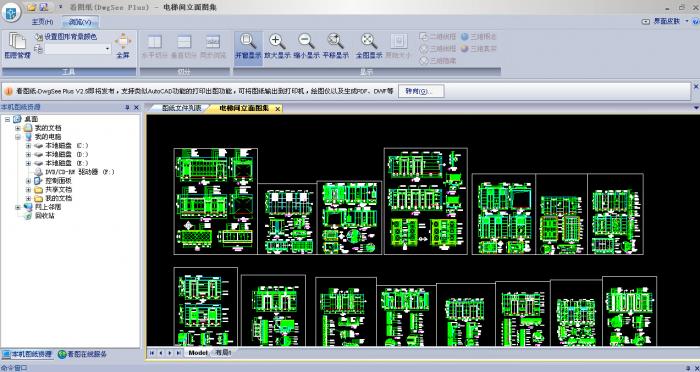Click the button at end of notification bar

coord(421,91)
